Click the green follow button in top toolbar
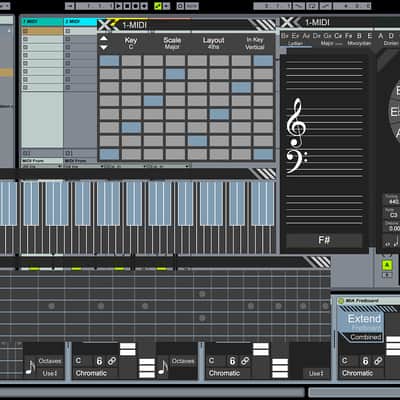 pyautogui.click(x=158, y=6)
